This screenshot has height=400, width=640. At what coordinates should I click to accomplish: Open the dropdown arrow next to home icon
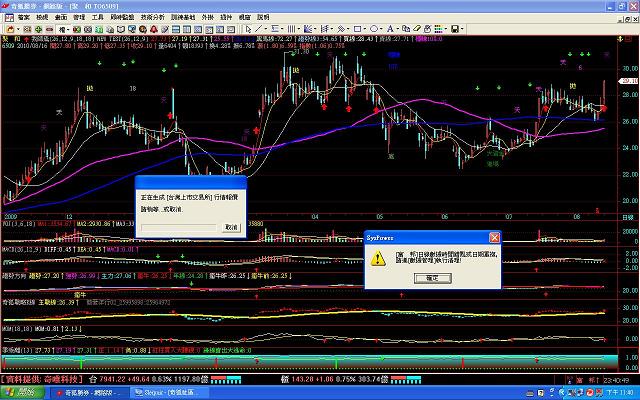(18, 29)
